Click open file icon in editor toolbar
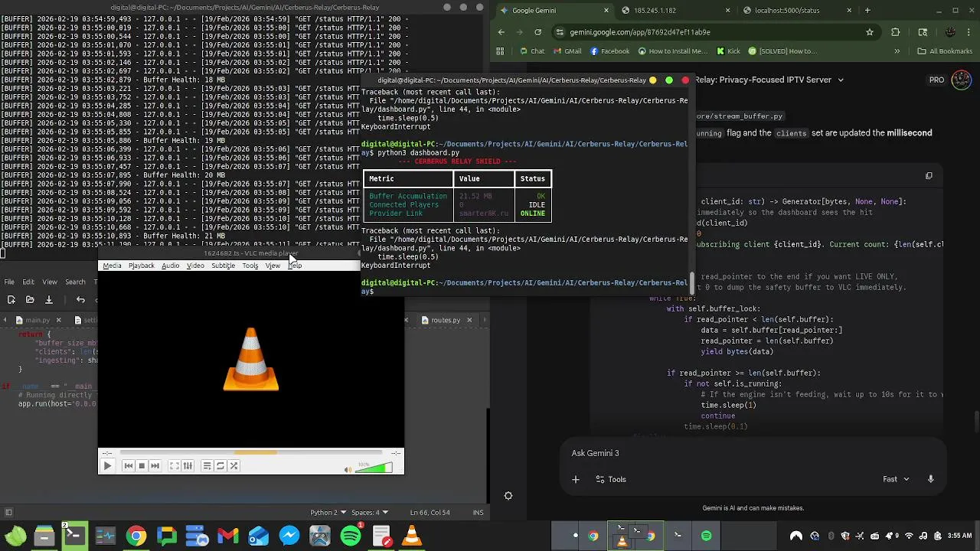The width and height of the screenshot is (980, 551). click(30, 300)
